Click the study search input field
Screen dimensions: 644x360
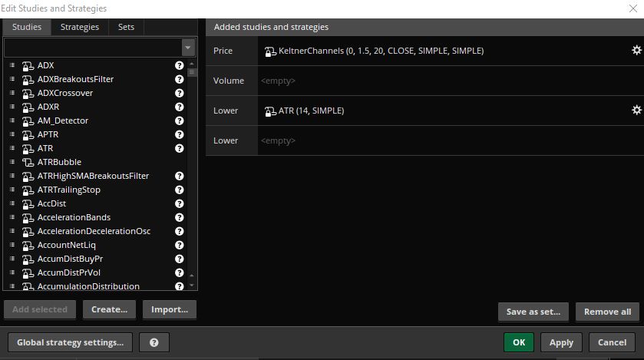(92, 48)
